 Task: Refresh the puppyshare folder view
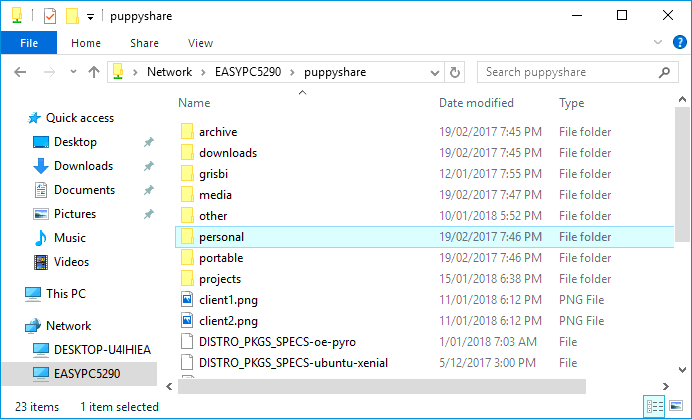tap(455, 72)
